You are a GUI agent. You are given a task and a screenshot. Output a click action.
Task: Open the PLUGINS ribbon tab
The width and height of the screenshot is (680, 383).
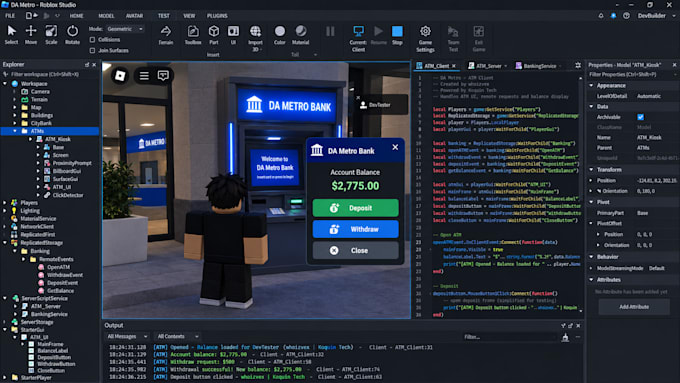click(x=217, y=16)
